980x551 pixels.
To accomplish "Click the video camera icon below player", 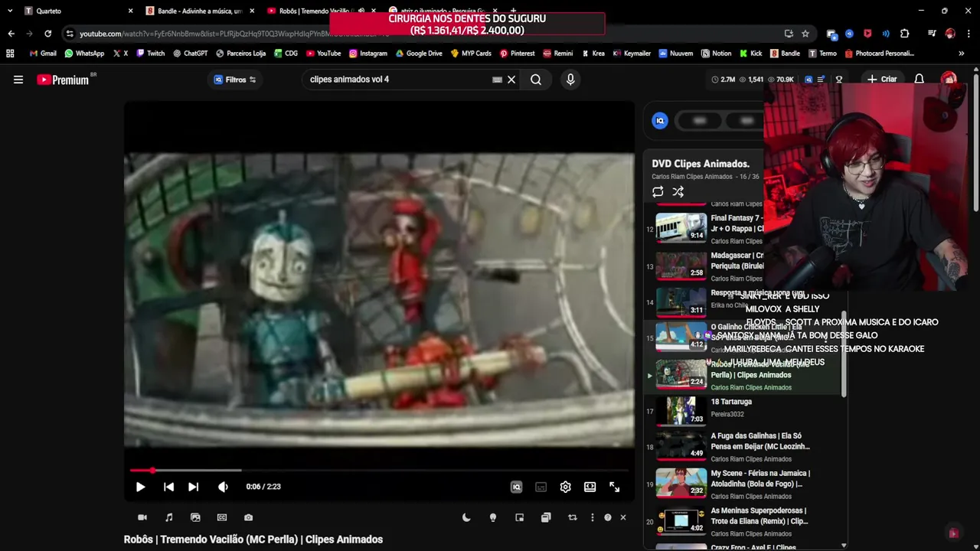I will [x=142, y=517].
